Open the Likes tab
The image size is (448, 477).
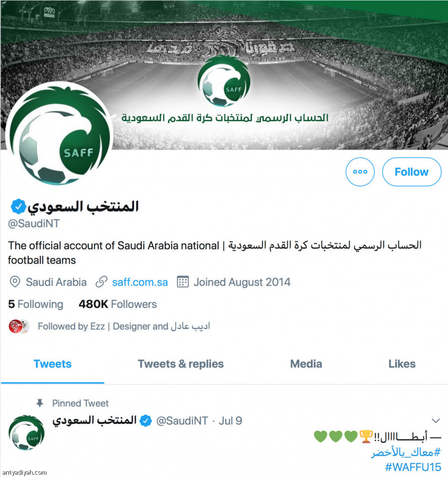[402, 364]
